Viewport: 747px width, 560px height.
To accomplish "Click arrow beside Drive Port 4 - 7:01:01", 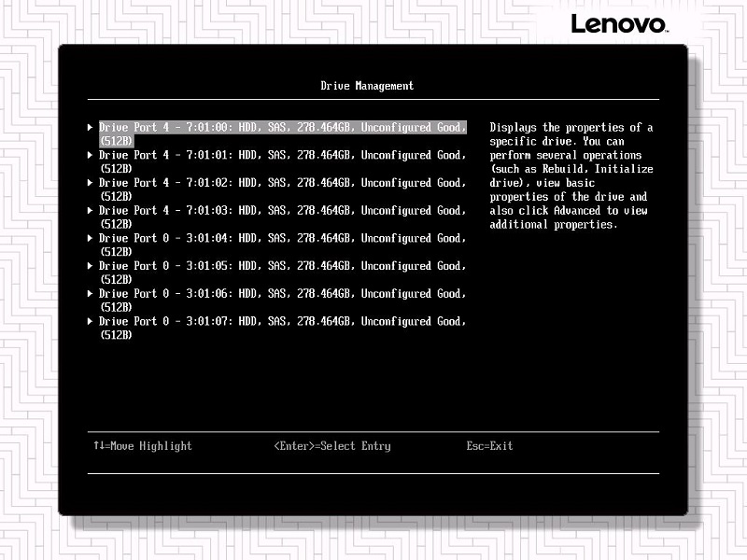I will pyautogui.click(x=91, y=155).
